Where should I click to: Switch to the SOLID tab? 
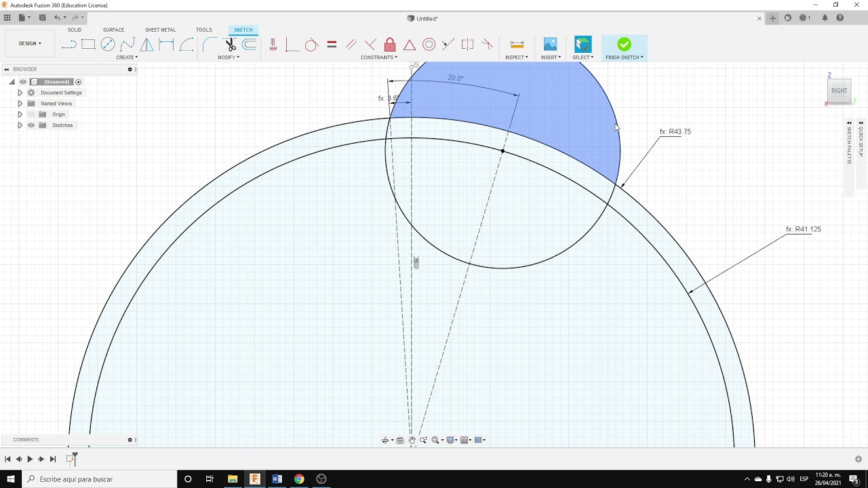tap(75, 30)
